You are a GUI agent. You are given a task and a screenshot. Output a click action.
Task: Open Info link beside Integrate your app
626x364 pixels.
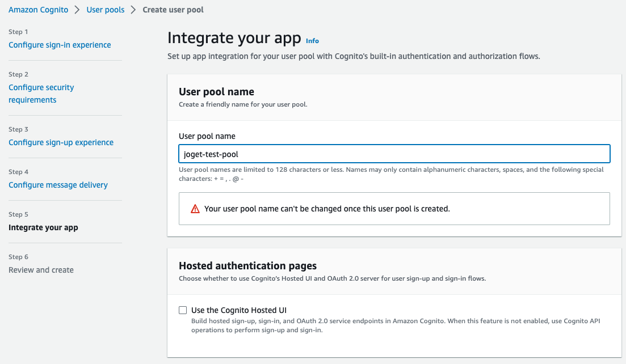click(312, 41)
